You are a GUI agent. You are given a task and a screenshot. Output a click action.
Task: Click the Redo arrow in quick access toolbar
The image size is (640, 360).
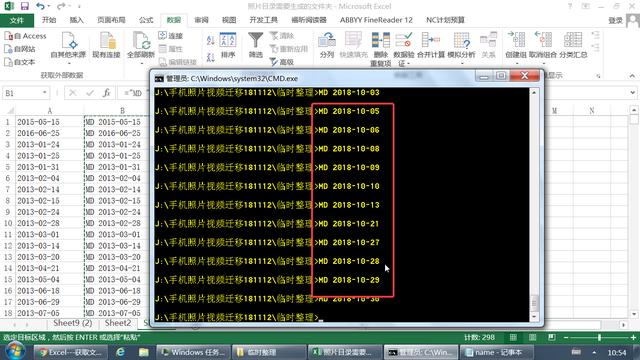point(61,6)
